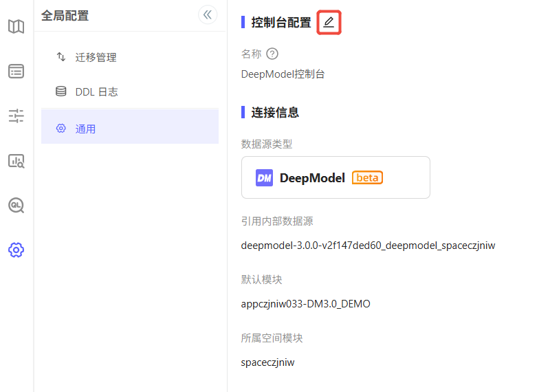Click the beta badge on DeepModel
Screen dimensions: 550x392
pos(367,177)
